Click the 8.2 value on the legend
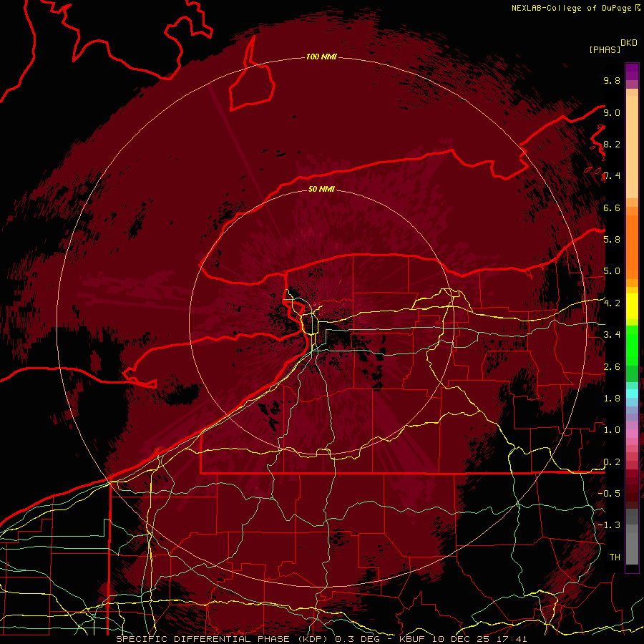644x644 pixels. pos(612,144)
